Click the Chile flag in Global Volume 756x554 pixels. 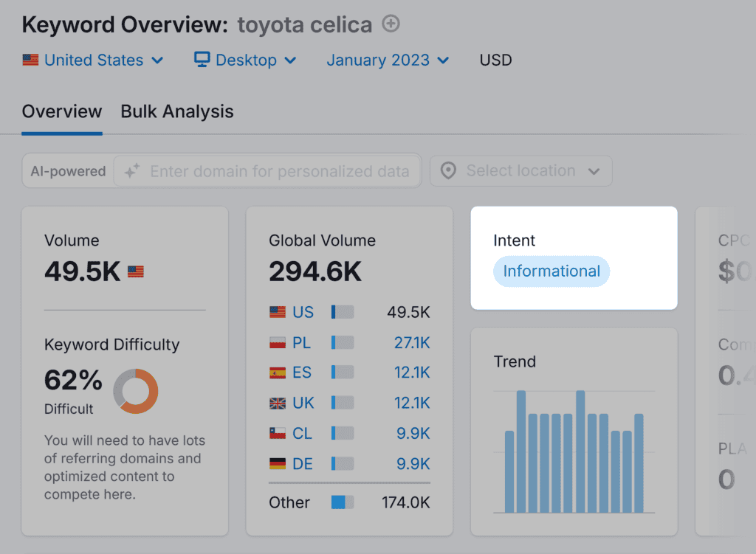[278, 433]
